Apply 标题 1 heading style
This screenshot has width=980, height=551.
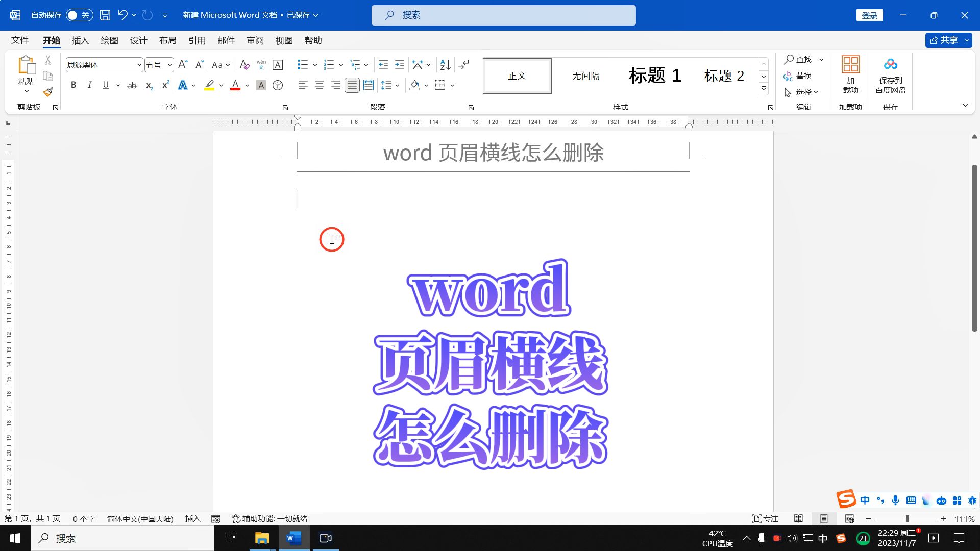click(655, 76)
